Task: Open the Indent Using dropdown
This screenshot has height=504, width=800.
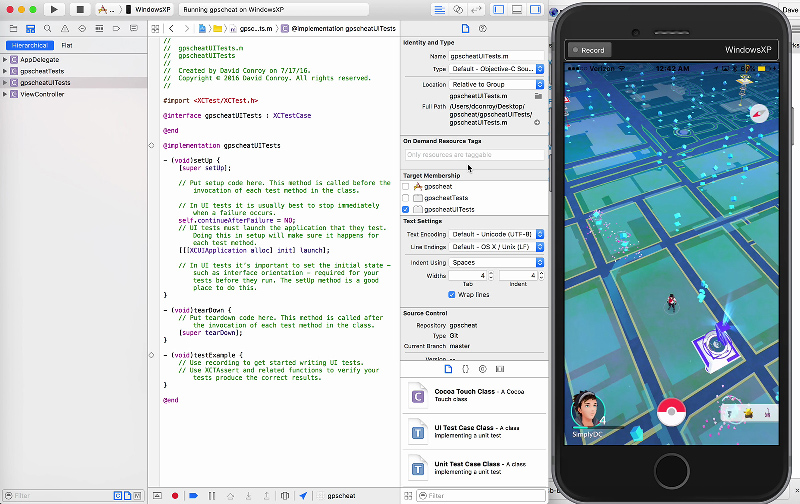Action: tap(497, 262)
